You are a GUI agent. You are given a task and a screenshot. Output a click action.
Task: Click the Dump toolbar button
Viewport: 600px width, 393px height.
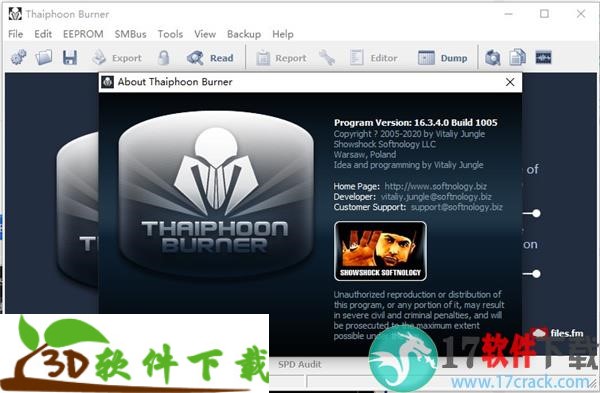coord(443,58)
